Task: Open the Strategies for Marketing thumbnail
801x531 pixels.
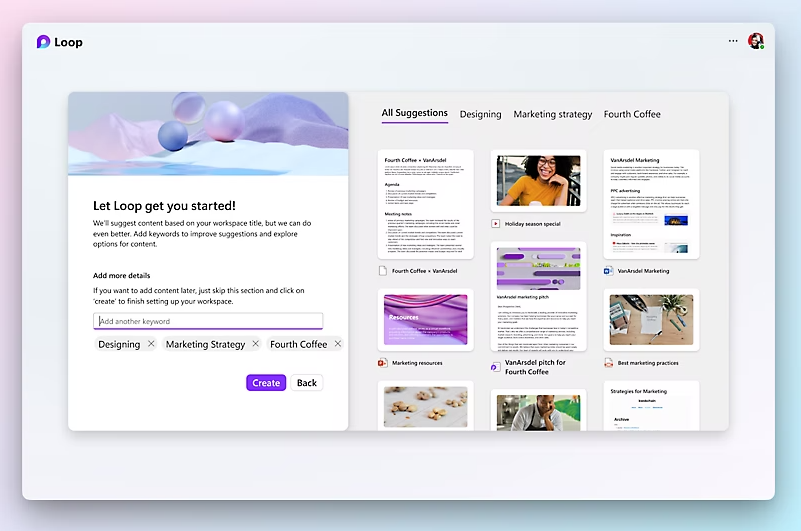Action: tap(651, 406)
